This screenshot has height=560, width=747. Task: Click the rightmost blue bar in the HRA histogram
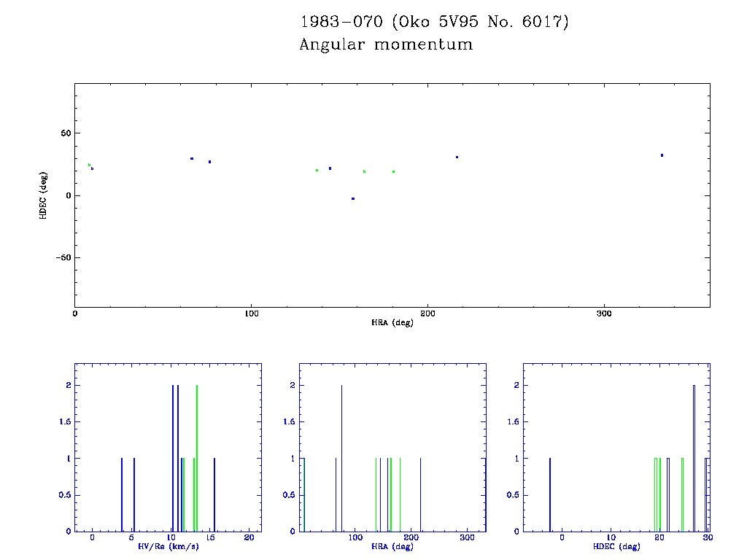(421, 494)
